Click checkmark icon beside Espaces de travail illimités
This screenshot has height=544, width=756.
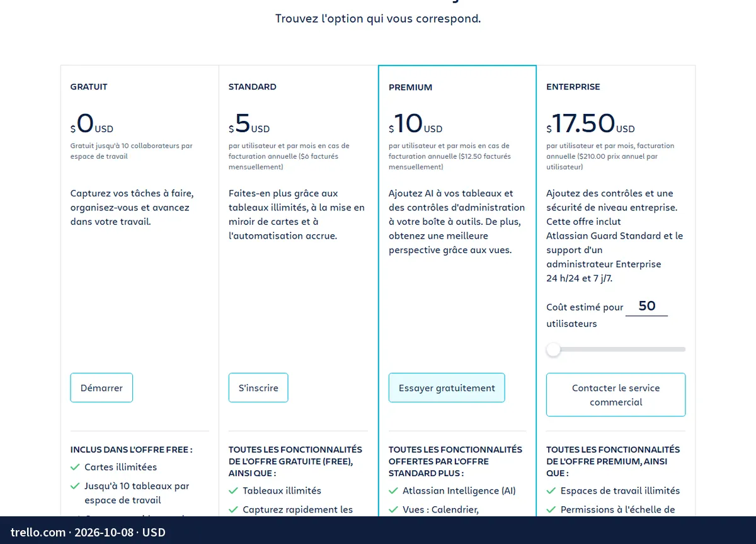pos(551,490)
